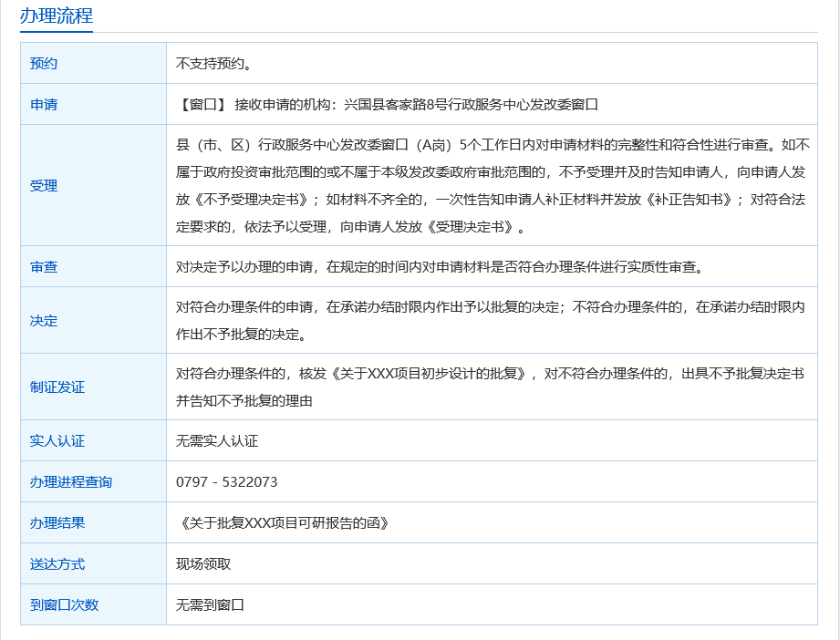Click the 受理 description paragraph

tap(493, 185)
